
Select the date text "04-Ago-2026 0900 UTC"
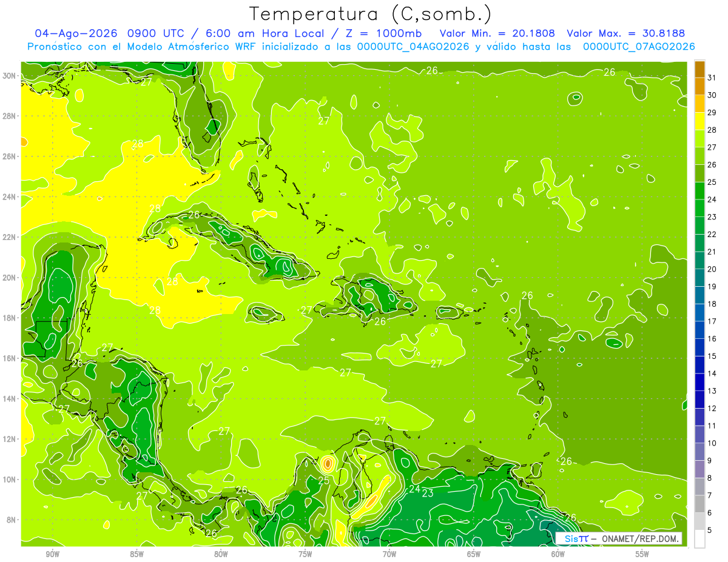pyautogui.click(x=111, y=33)
